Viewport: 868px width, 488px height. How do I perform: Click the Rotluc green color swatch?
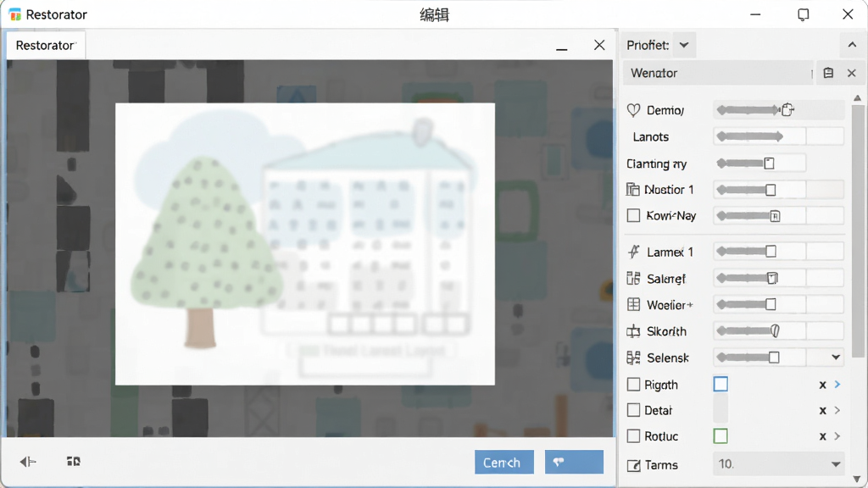coord(721,436)
